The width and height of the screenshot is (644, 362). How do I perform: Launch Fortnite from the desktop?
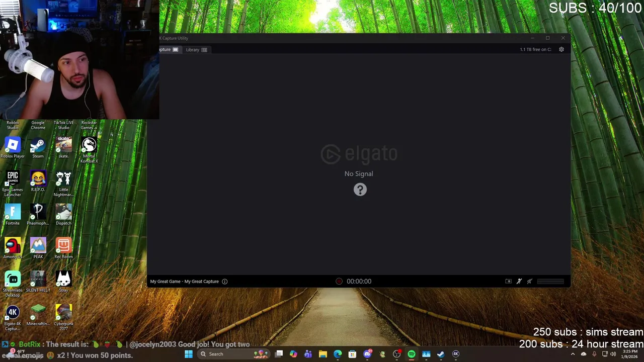[x=13, y=215]
